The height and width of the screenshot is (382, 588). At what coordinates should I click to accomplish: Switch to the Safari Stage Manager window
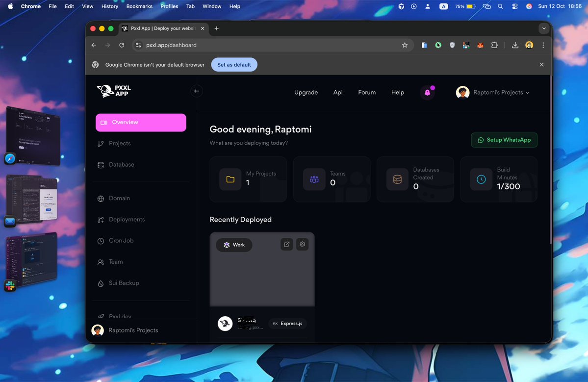click(33, 136)
